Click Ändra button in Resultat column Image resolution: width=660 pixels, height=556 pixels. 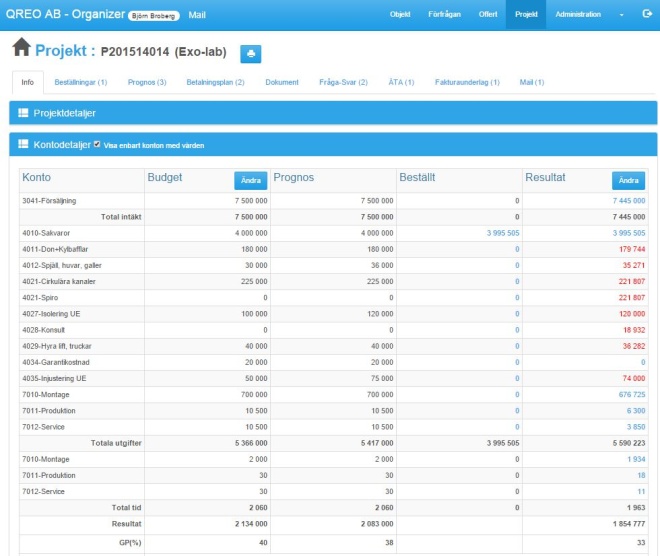(628, 181)
